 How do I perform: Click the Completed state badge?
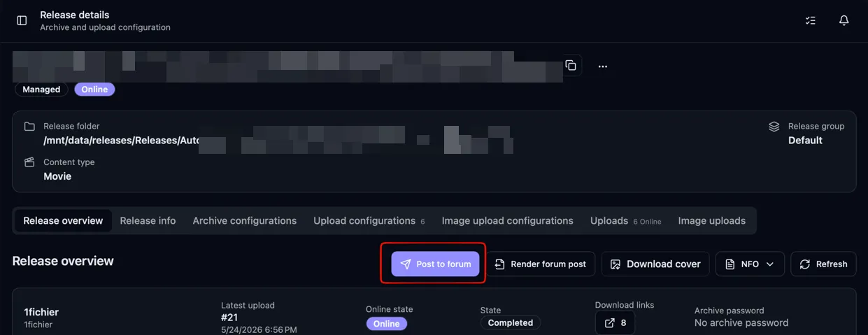click(x=511, y=323)
